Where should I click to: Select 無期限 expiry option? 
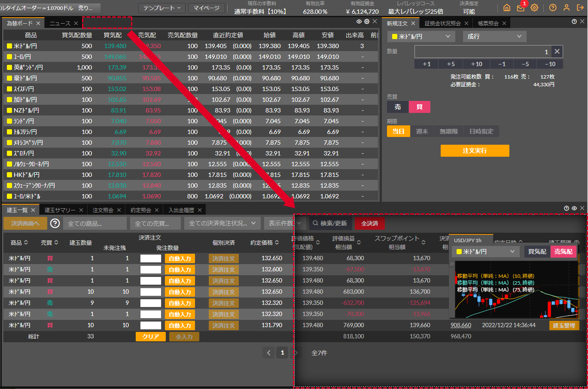point(449,131)
